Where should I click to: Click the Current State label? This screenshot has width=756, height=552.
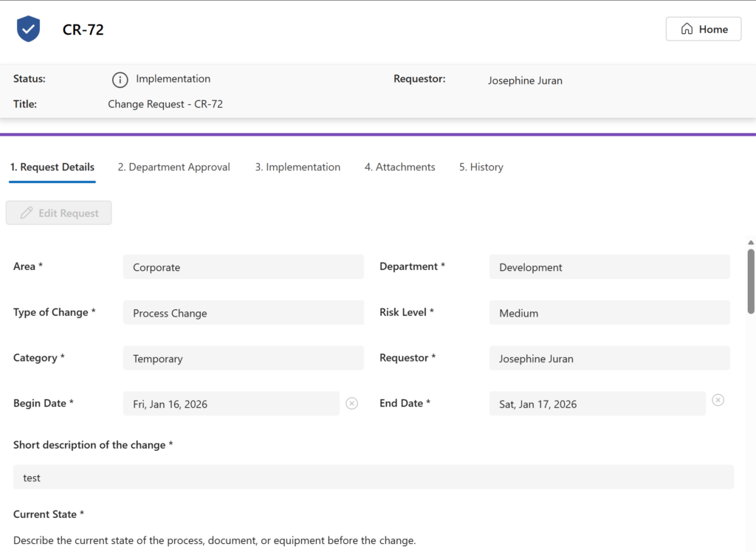coord(49,514)
